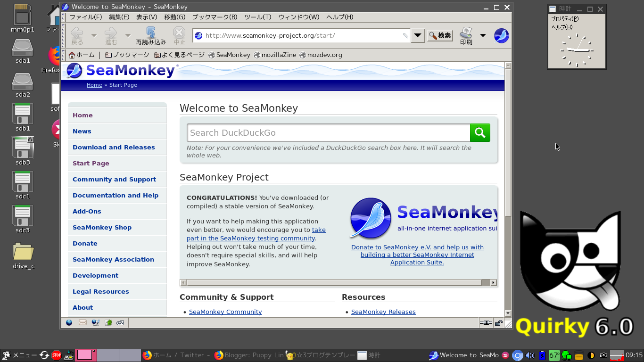This screenshot has height=362, width=644.
Task: Open Mail & Newsgroups from status bar envelope
Action: click(83, 323)
